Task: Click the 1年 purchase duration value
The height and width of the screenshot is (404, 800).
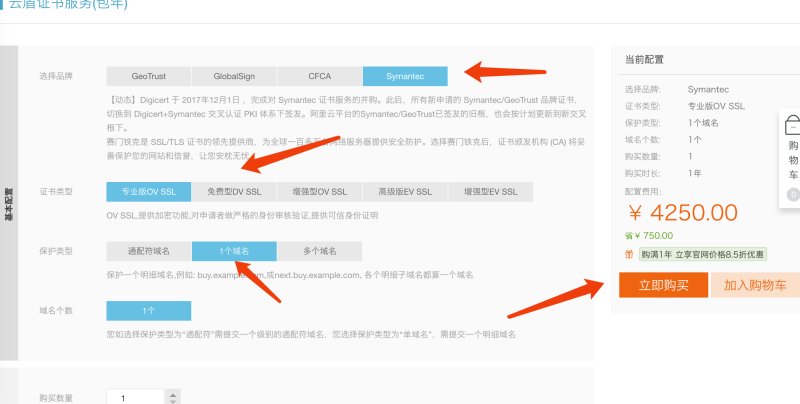Action: (x=694, y=173)
